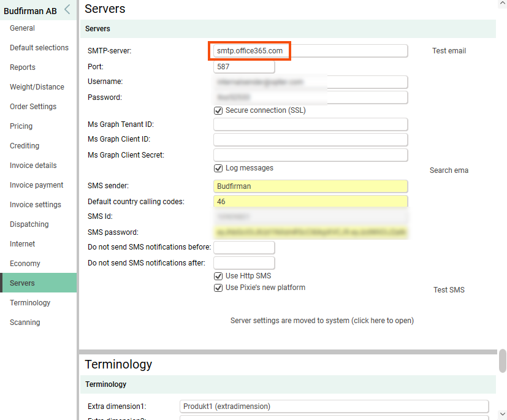Image resolution: width=507 pixels, height=420 pixels.
Task: Click the Test email button
Action: [449, 51]
